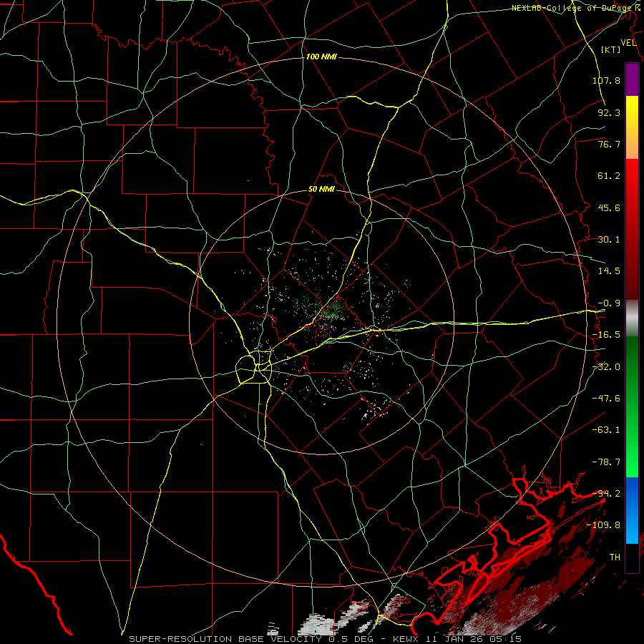Viewport: 644px width, 644px height.
Task: Click the 30.1 velocity scale value
Action: (609, 240)
